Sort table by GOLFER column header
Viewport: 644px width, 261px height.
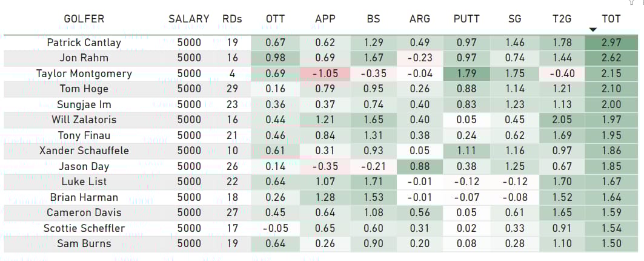(84, 19)
